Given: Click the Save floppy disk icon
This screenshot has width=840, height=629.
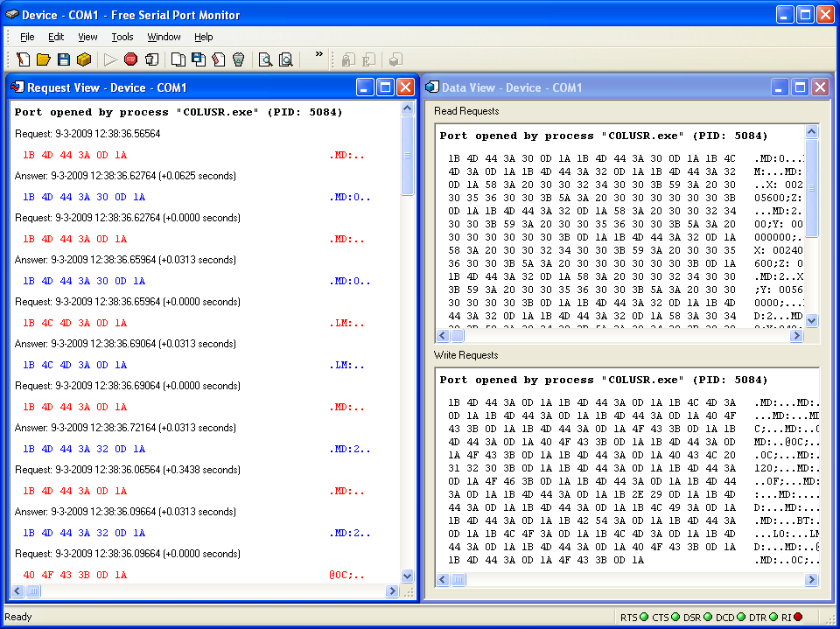Looking at the screenshot, I should tap(63, 59).
